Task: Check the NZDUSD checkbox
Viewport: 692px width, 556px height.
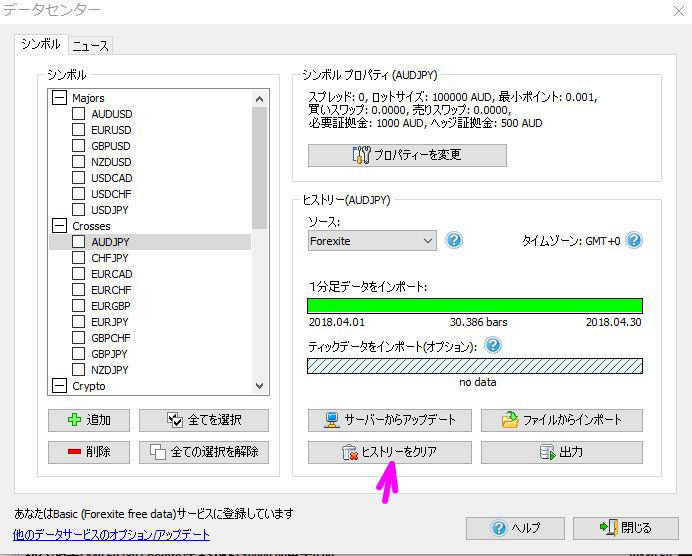Action: 79,162
